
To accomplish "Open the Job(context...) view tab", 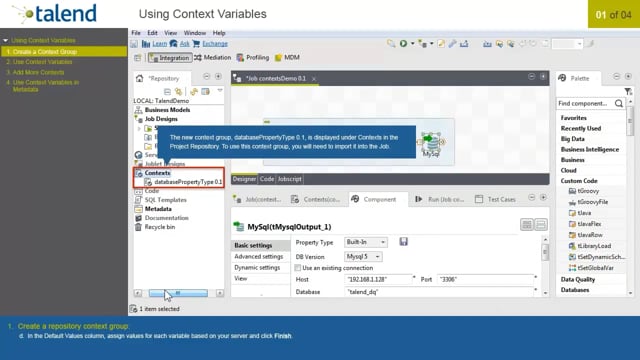I will coord(257,199).
